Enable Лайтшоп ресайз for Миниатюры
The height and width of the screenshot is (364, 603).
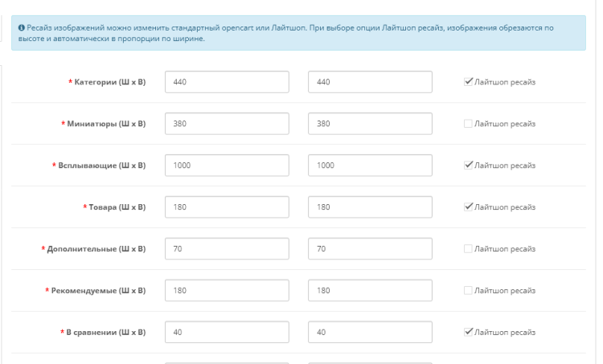coord(468,124)
